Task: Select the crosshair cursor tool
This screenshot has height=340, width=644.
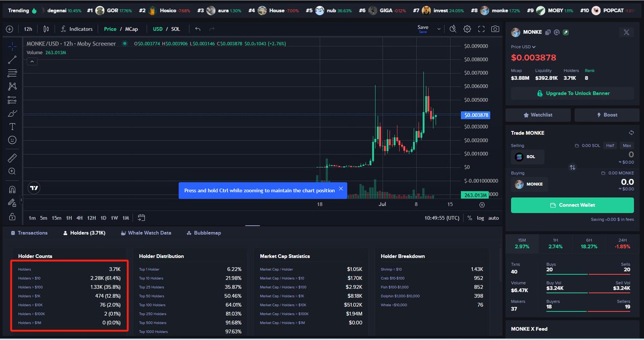Action: tap(12, 47)
